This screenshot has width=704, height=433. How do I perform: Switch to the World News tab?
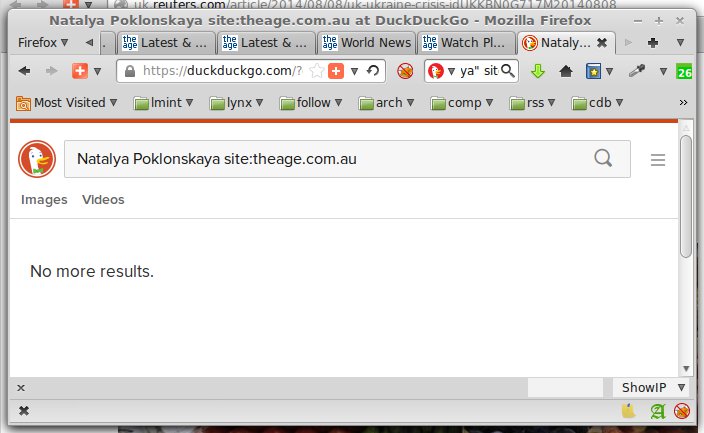coord(366,43)
